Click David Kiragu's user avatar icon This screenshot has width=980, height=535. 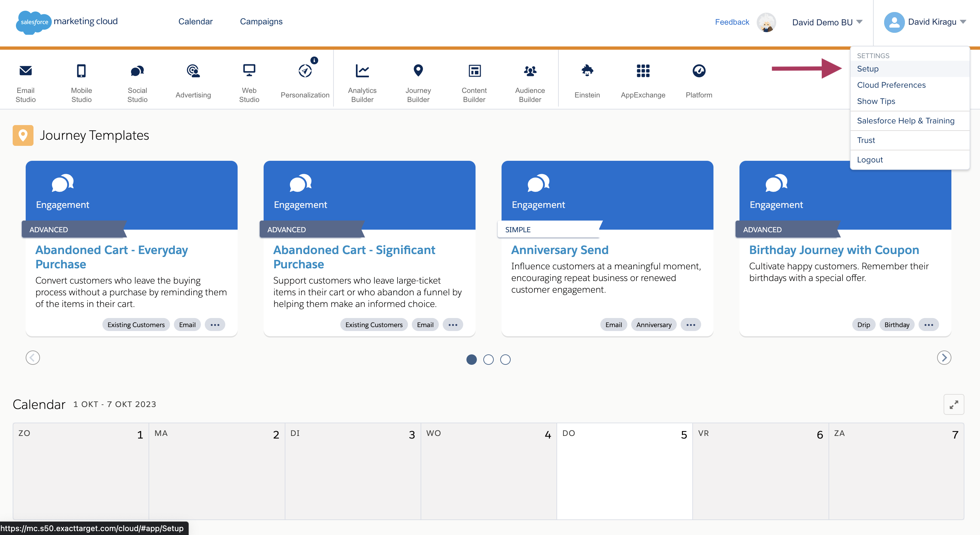(894, 22)
